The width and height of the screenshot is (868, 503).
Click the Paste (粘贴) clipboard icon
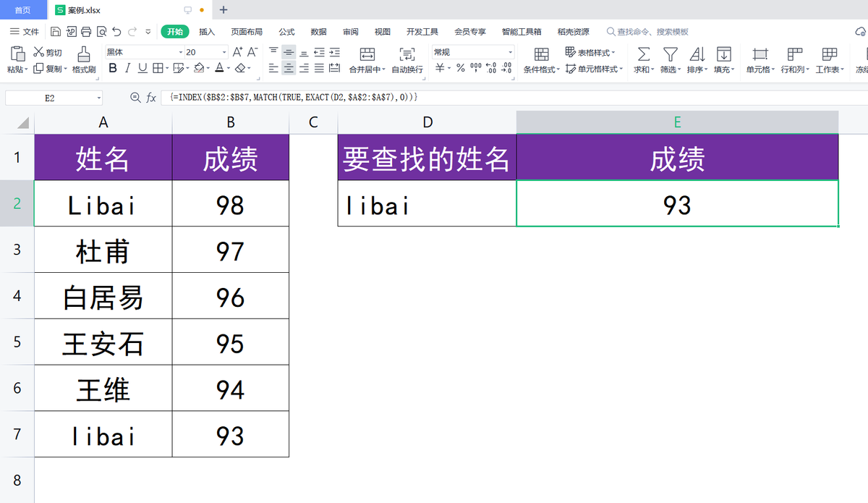[17, 54]
